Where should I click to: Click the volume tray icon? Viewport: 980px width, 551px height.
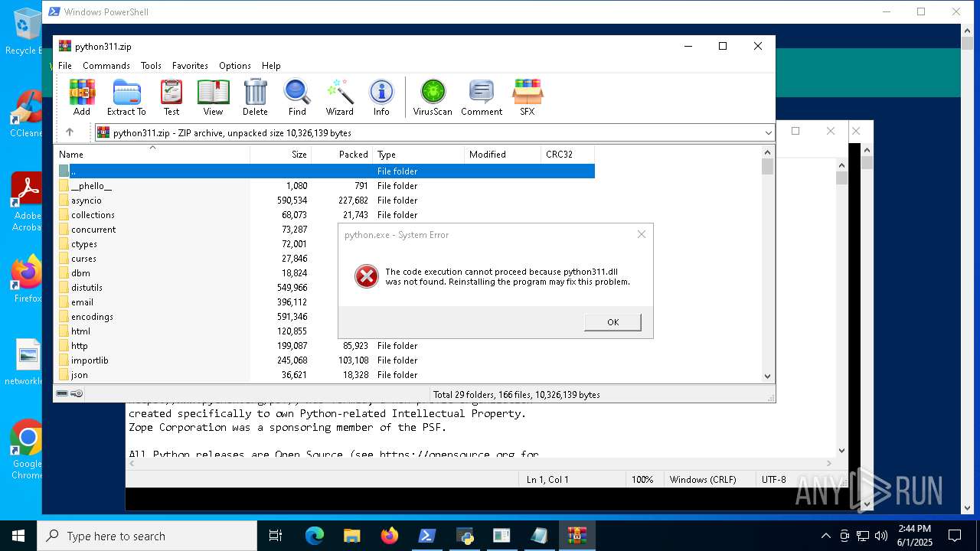click(881, 536)
